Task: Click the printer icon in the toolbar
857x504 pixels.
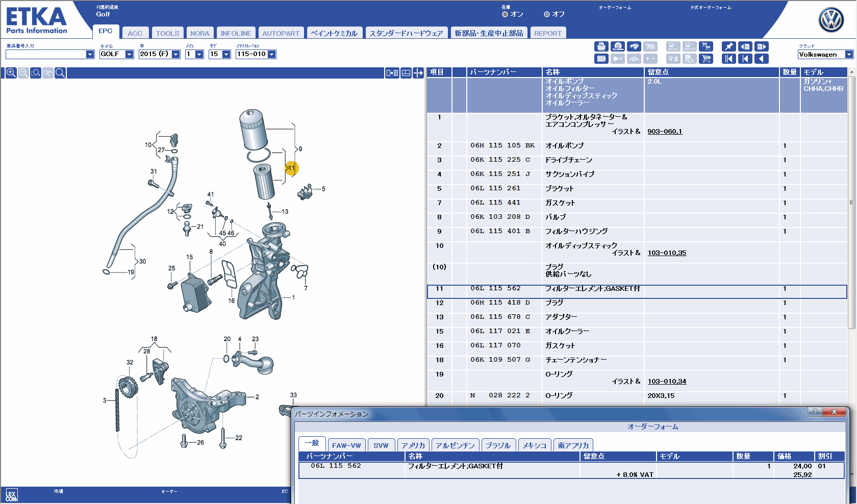Action: click(601, 46)
